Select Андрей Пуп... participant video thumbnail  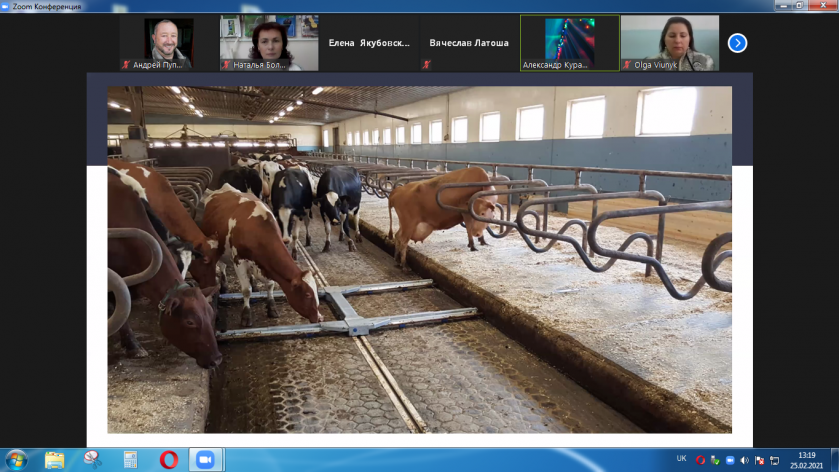pos(169,43)
